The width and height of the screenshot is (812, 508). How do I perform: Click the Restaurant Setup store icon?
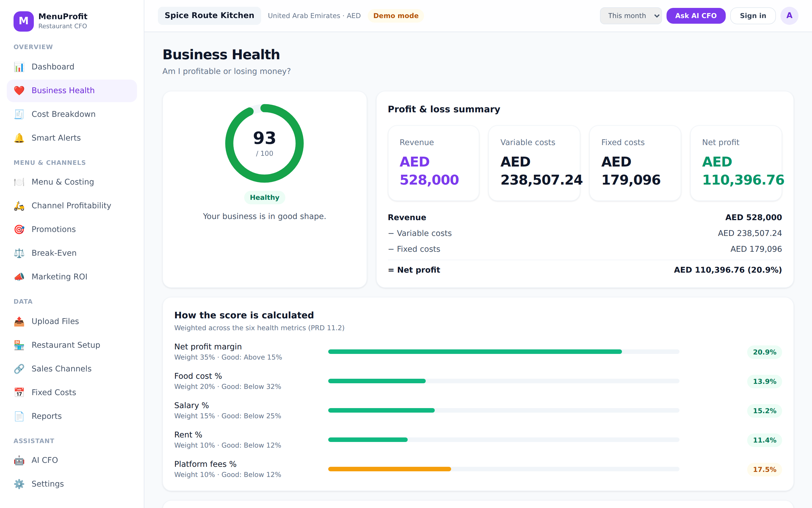coord(19,345)
